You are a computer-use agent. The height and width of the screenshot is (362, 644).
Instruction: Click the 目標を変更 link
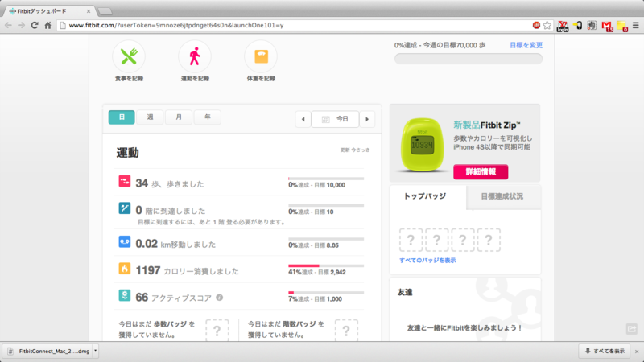point(526,45)
